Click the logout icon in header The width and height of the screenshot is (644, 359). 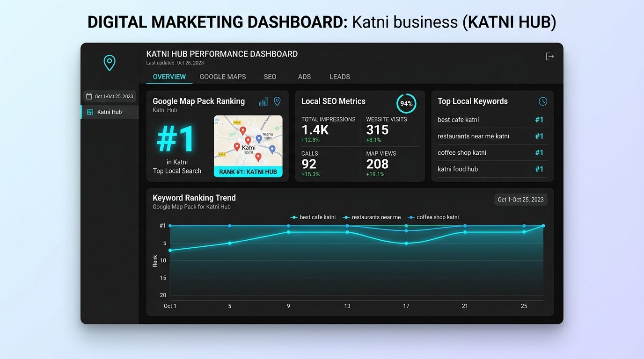550,57
